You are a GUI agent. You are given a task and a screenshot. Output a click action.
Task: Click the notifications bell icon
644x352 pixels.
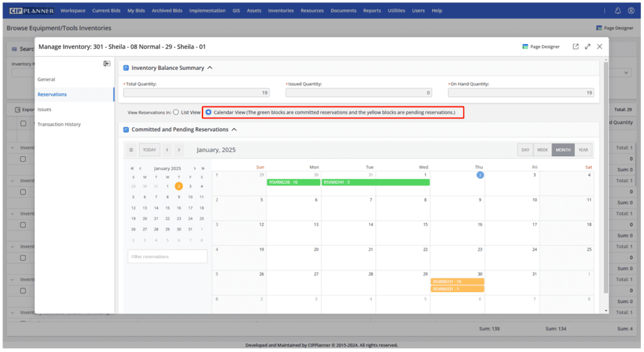click(x=618, y=11)
